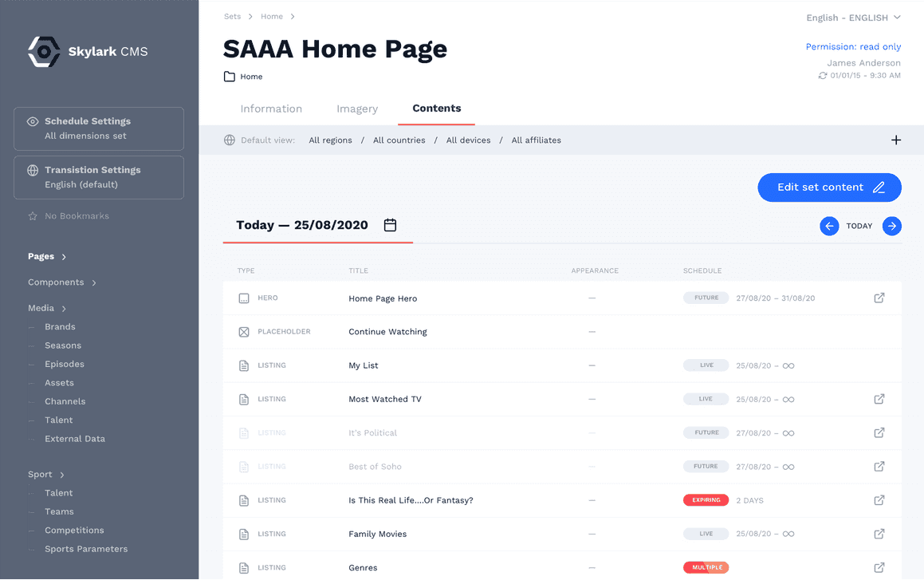Switch to the Information tab
Image resolution: width=924 pixels, height=580 pixels.
[271, 109]
